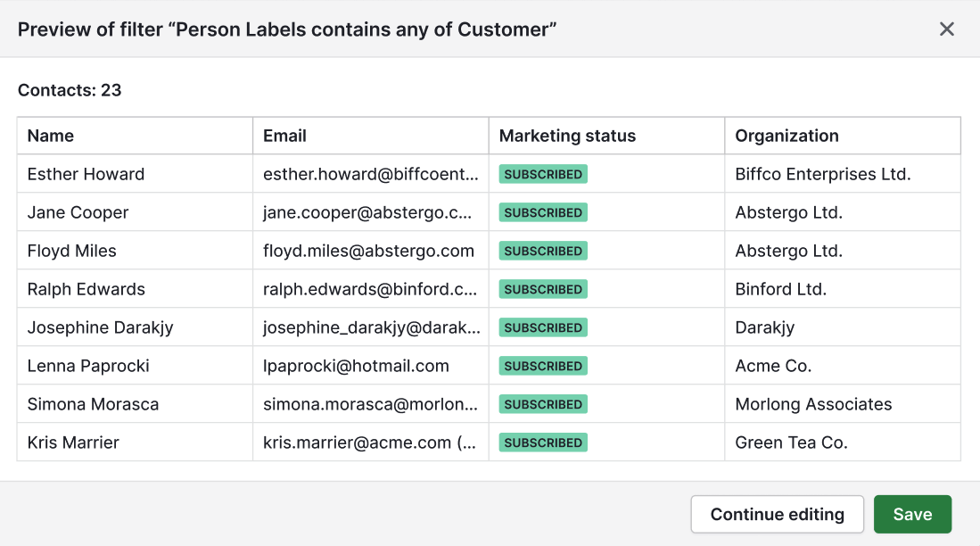Click Josephine Darakjy's name
Viewport: 980px width, 546px height.
pyautogui.click(x=100, y=327)
